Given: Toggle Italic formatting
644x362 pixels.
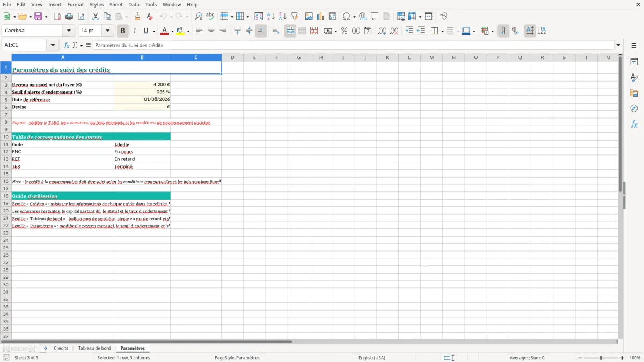Looking at the screenshot, I should [x=134, y=31].
